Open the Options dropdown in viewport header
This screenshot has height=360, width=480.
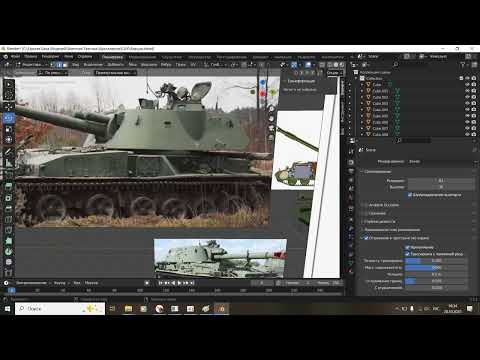[x=334, y=72]
